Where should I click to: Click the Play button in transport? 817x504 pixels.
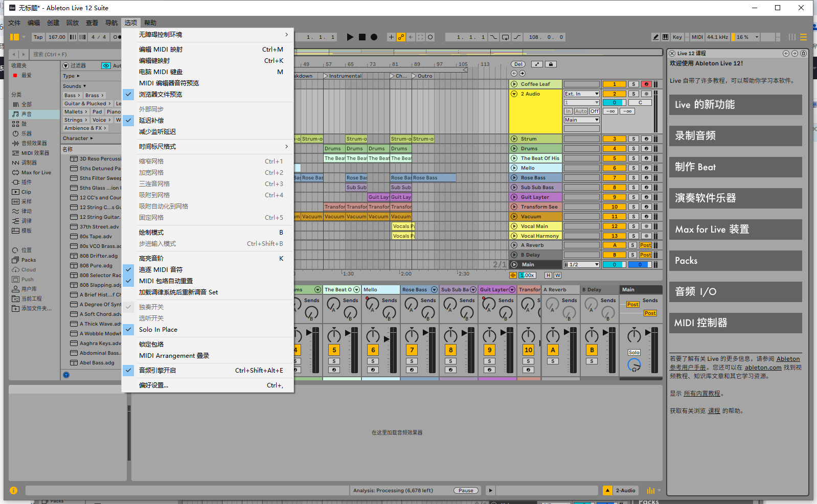pos(350,37)
